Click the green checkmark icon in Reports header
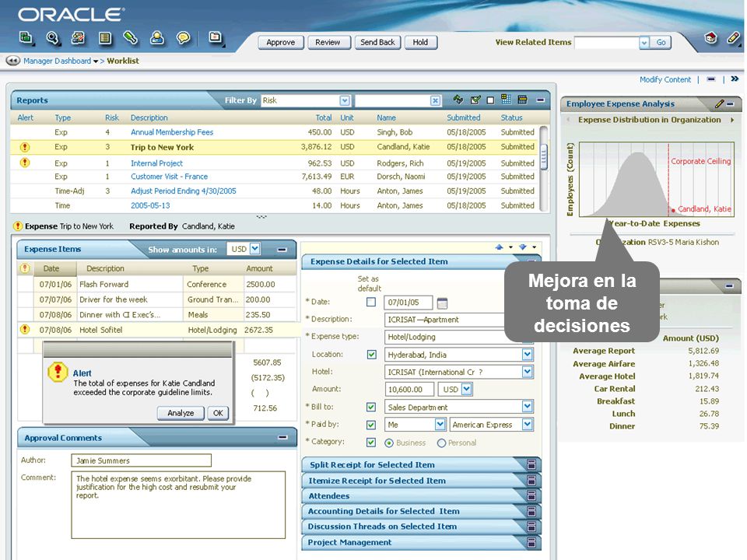The image size is (747, 560). (x=475, y=100)
